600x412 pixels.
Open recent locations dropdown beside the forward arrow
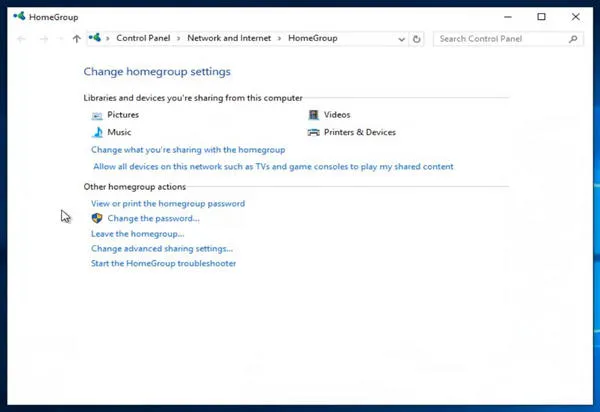point(60,39)
